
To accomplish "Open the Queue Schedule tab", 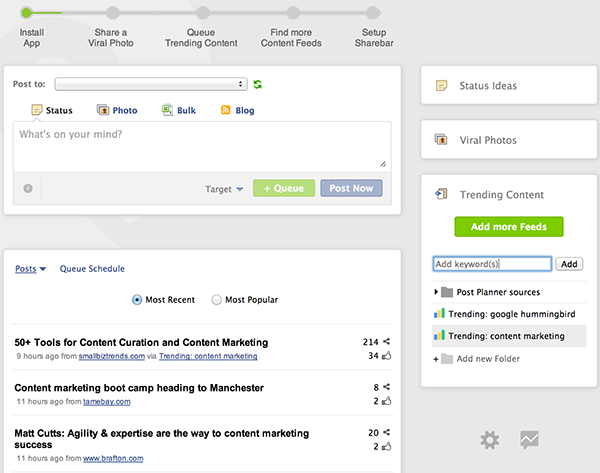I will [92, 269].
